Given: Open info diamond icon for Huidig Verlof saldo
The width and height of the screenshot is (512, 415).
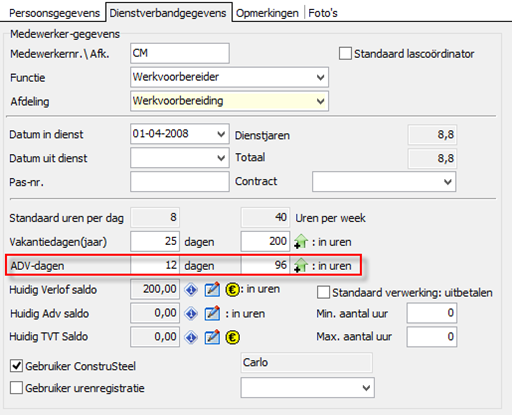Looking at the screenshot, I should (x=191, y=289).
